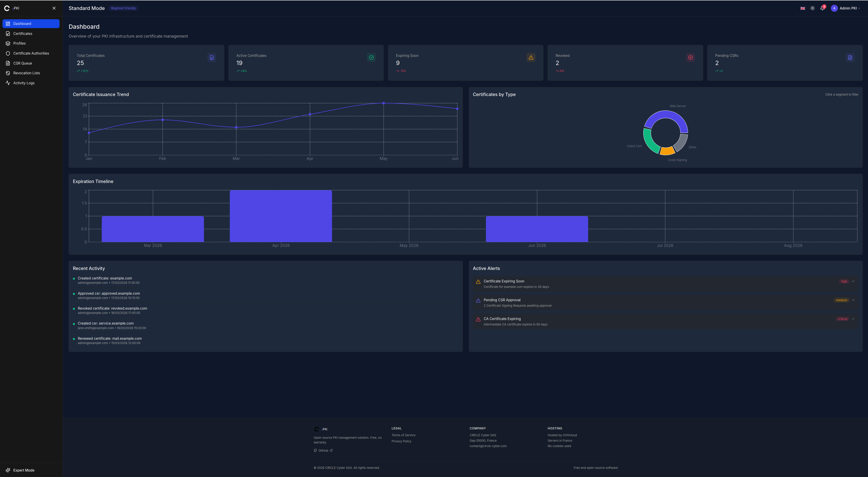Open Certificates in the sidebar
This screenshot has height=477, width=868.
23,34
